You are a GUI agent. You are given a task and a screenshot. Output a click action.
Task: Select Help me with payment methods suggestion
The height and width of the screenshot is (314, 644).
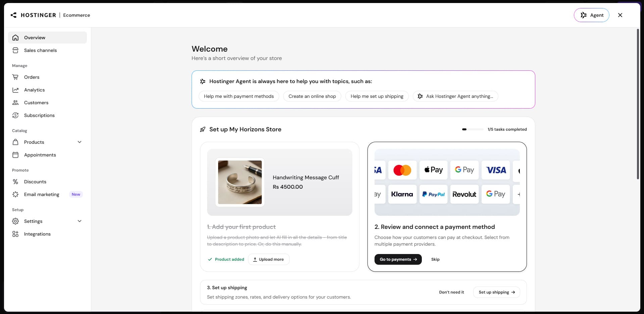coord(239,96)
